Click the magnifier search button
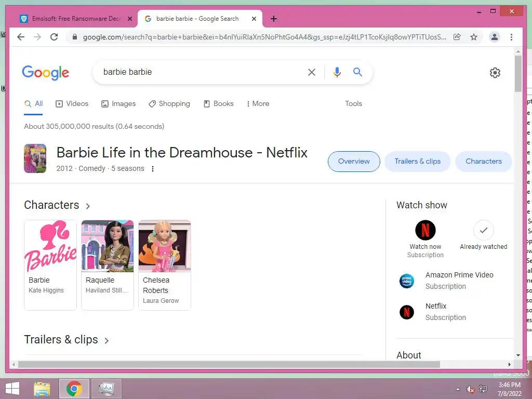 coord(357,72)
